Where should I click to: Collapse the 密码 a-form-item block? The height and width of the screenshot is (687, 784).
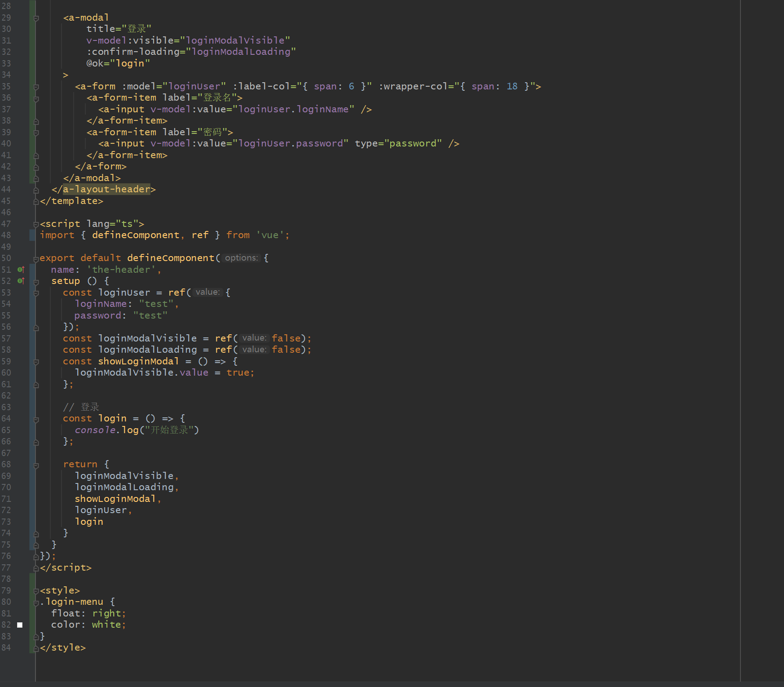(x=36, y=133)
